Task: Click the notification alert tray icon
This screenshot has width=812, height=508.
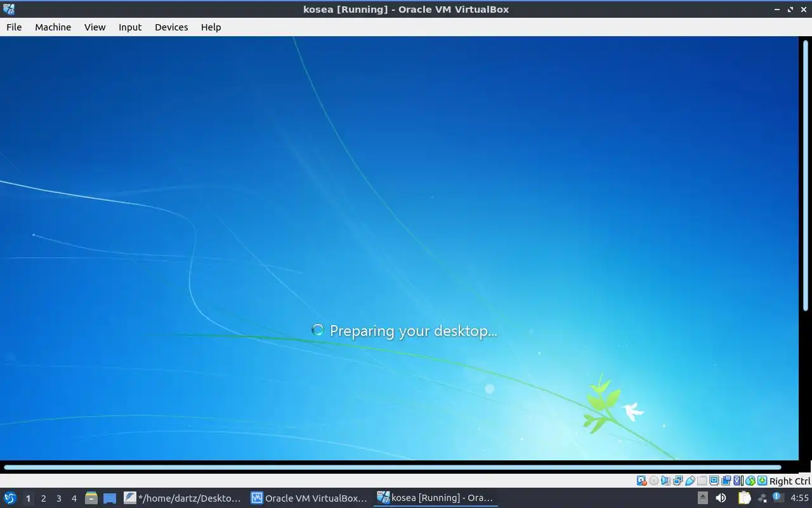Action: 777,498
